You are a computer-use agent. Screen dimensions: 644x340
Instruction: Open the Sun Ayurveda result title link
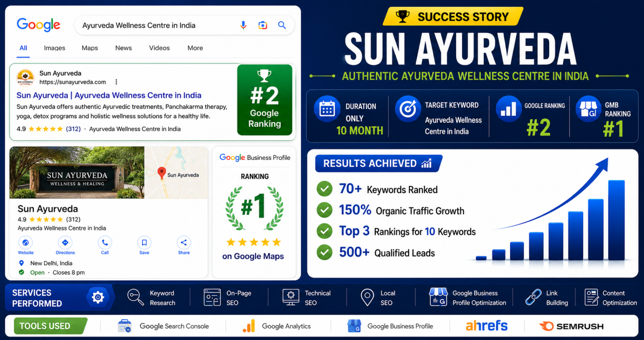(x=109, y=95)
